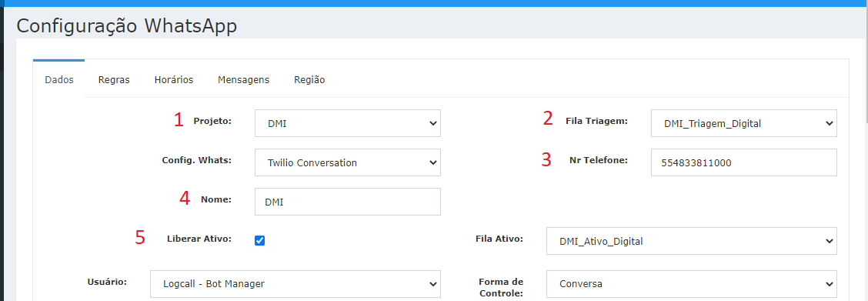
Task: Click the Forma de Controle label
Action: point(501,288)
